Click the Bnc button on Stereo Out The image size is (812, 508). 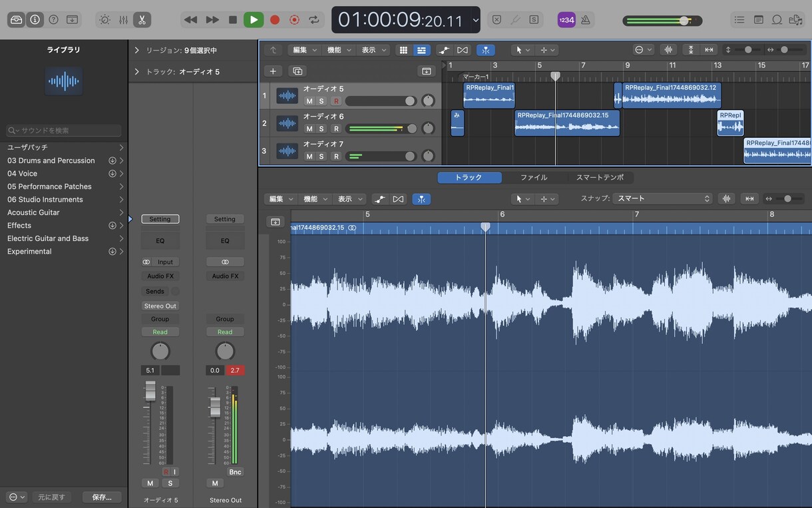[235, 472]
